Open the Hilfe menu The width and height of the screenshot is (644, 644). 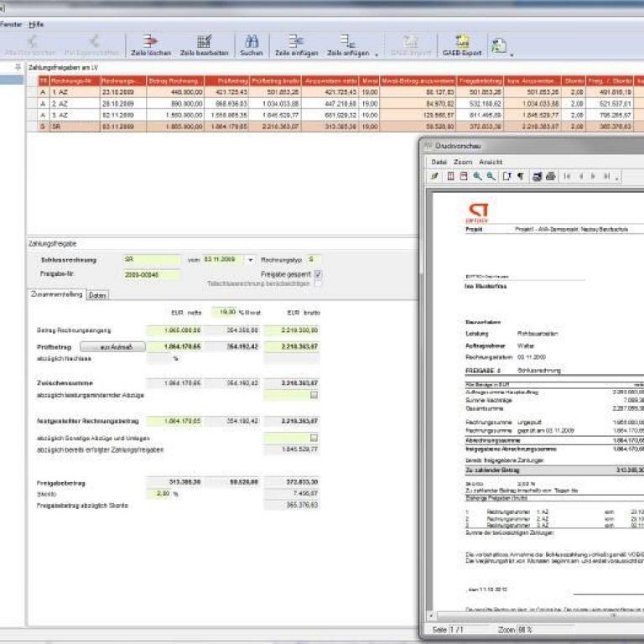pos(36,24)
